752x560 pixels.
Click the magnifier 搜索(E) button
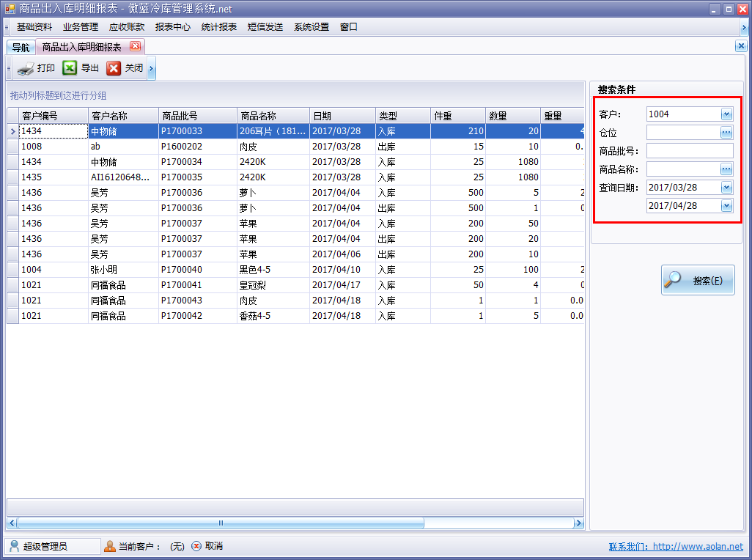(697, 280)
